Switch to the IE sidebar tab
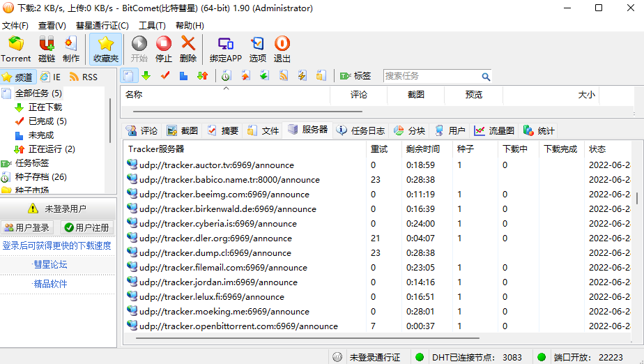This screenshot has width=644, height=364. [50, 77]
